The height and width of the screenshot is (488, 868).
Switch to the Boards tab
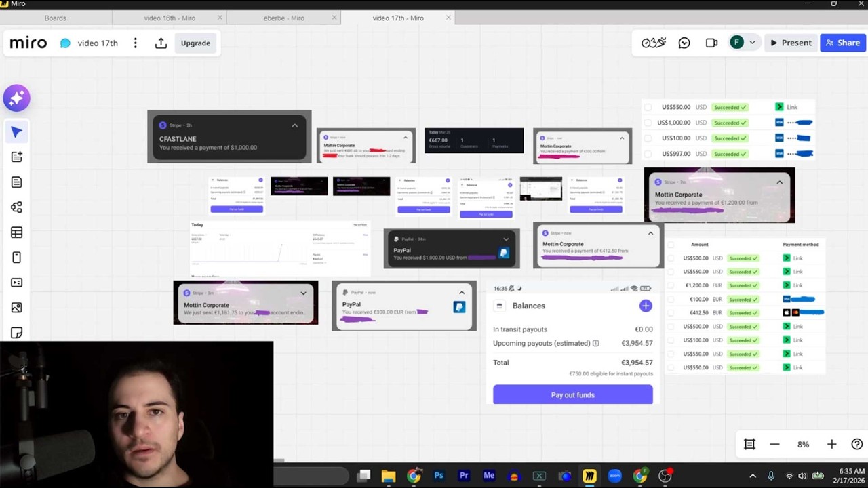56,18
